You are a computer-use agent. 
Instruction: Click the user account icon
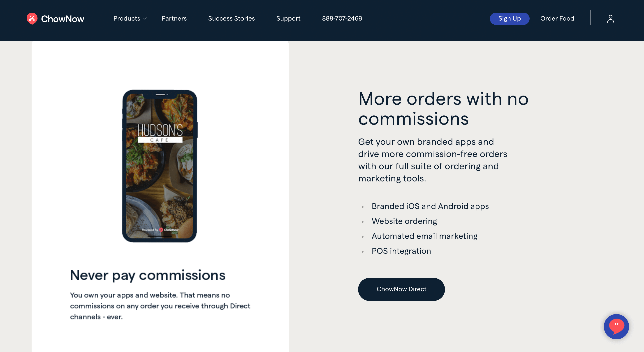click(610, 19)
